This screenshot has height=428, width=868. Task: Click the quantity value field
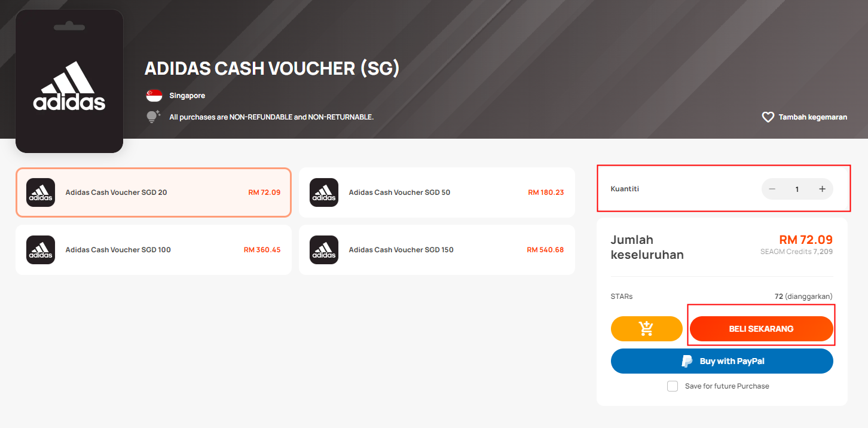coord(797,189)
